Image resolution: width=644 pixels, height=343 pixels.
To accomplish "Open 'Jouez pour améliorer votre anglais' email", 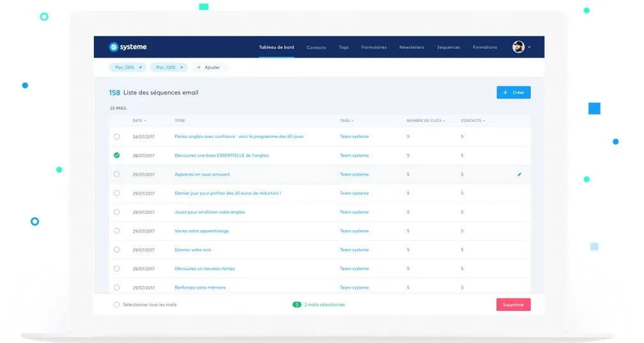I will (210, 212).
